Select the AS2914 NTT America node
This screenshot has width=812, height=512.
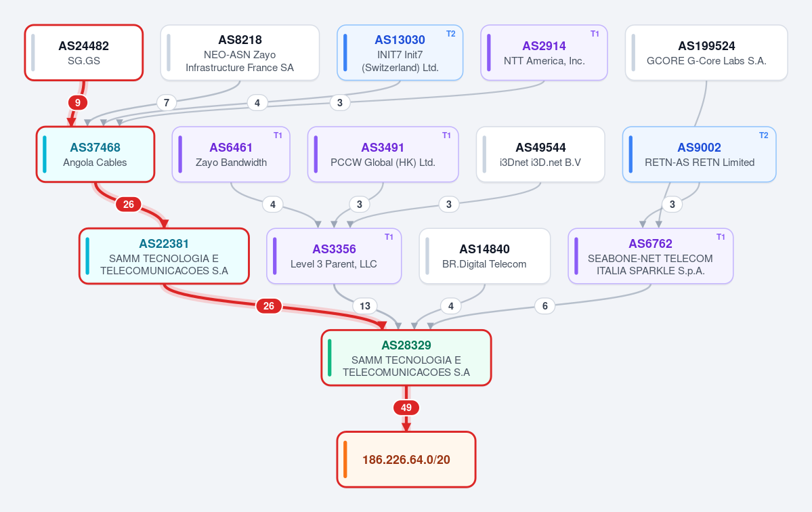click(x=544, y=53)
